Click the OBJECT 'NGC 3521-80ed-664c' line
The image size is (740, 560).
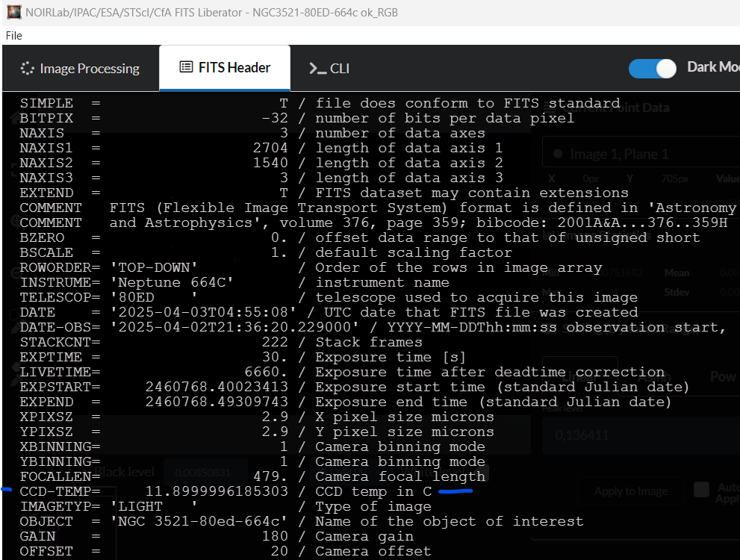301,521
